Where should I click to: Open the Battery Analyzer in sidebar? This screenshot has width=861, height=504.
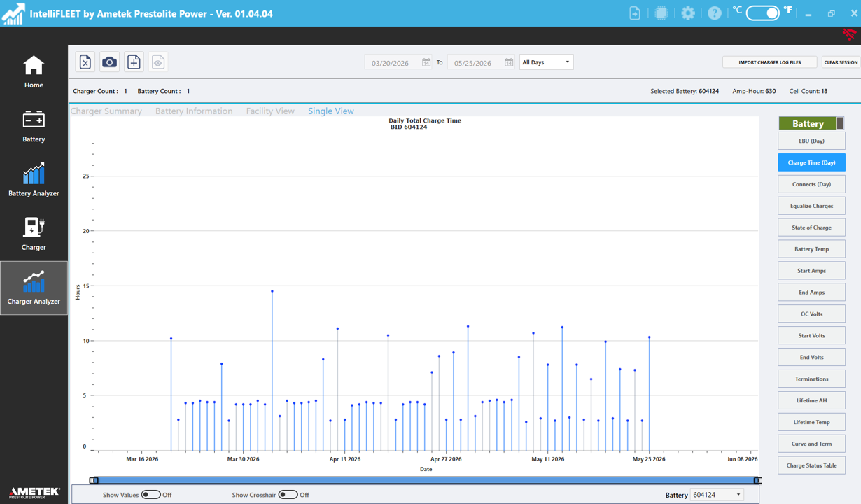34,180
